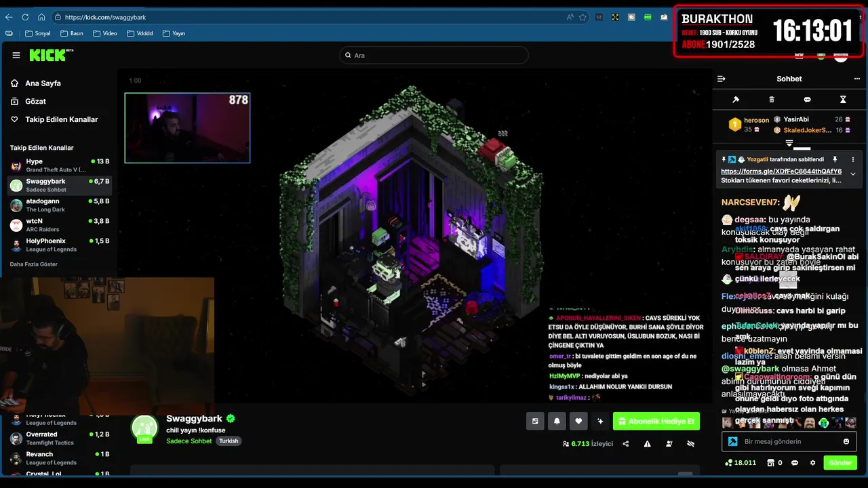This screenshot has height=488, width=868.
Task: Open browser home page icon
Action: pyautogui.click(x=41, y=17)
